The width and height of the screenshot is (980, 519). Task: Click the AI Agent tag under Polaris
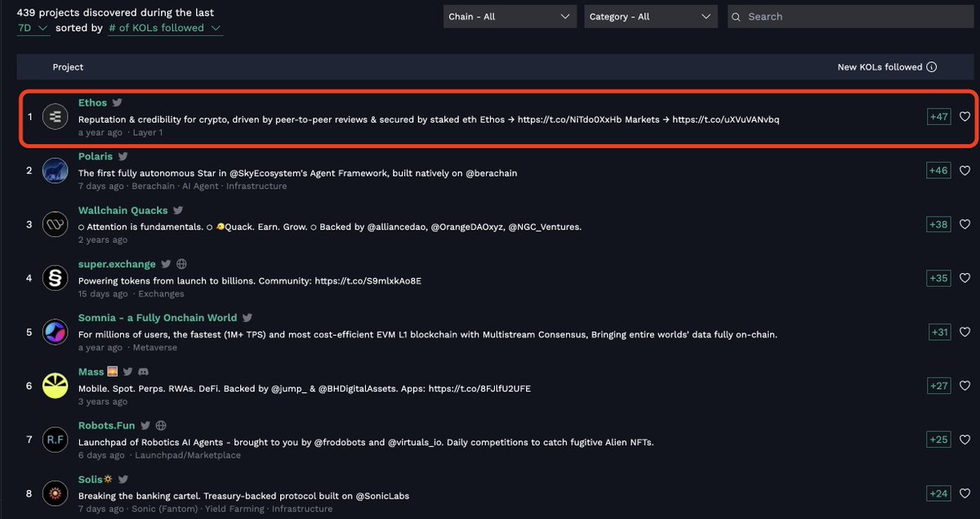pyautogui.click(x=200, y=186)
